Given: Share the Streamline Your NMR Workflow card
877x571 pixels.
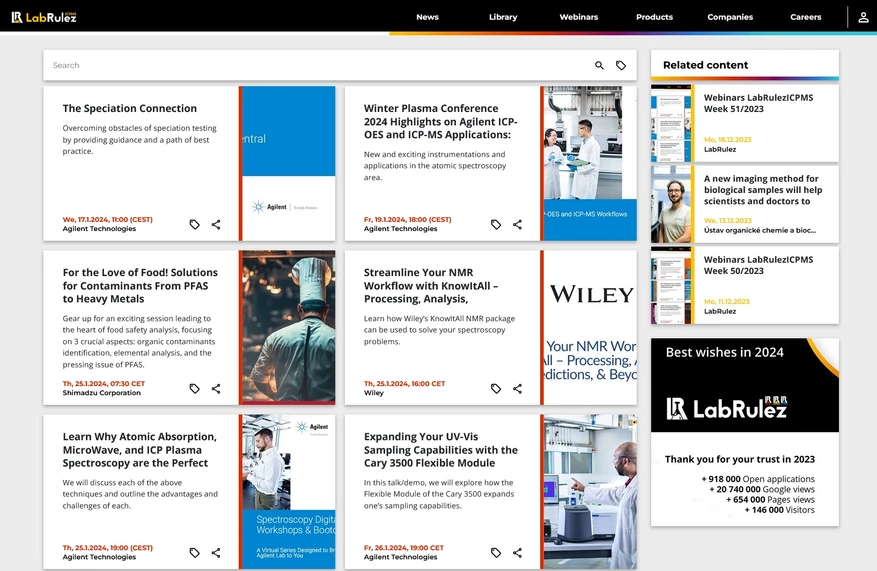Looking at the screenshot, I should 517,388.
